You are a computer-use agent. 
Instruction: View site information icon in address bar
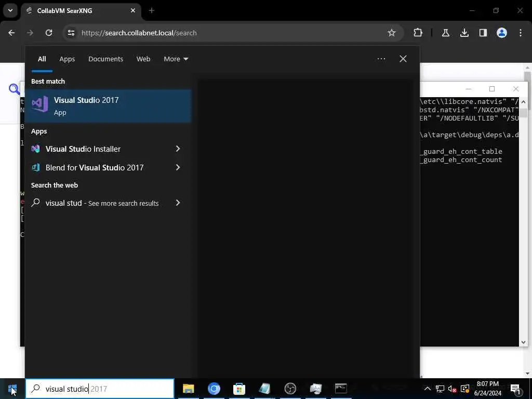point(71,33)
